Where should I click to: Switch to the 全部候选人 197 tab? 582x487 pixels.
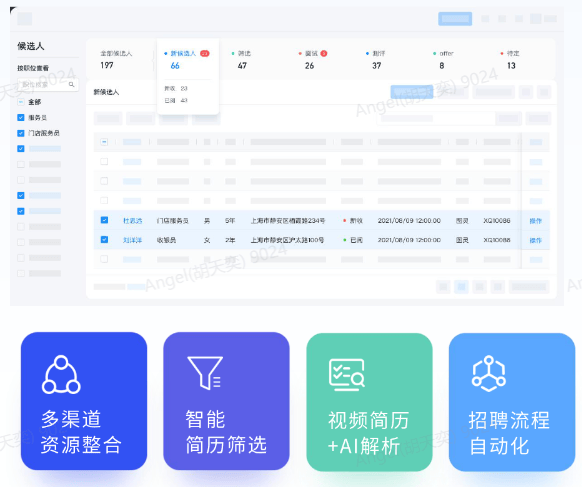[116, 59]
